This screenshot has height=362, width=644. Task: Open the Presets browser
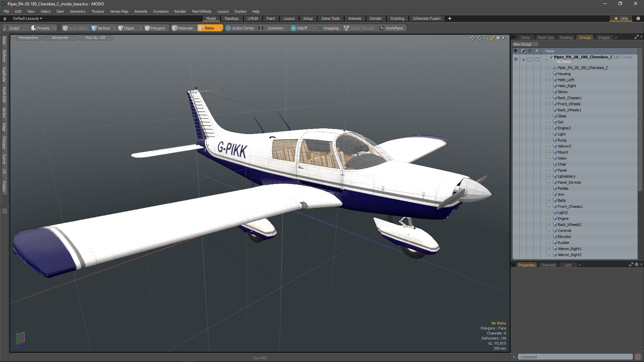43,28
